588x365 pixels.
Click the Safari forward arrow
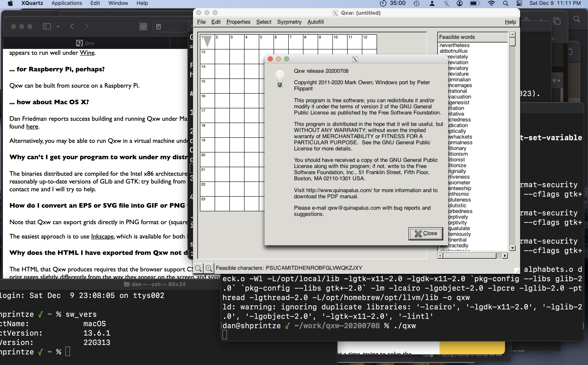[86, 26]
